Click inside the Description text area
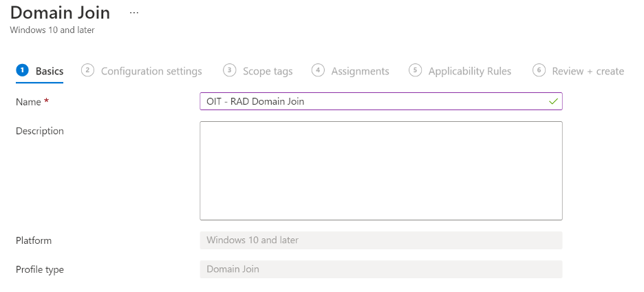Image resolution: width=644 pixels, height=292 pixels. coord(380,170)
